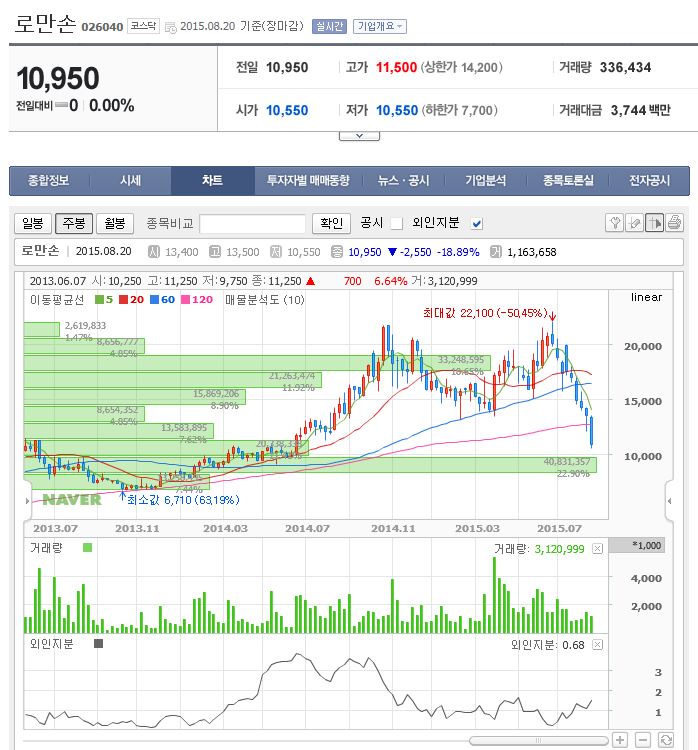698x750 pixels.
Task: Click the 거래대금 3,744 백만 value
Action: pyautogui.click(x=640, y=110)
